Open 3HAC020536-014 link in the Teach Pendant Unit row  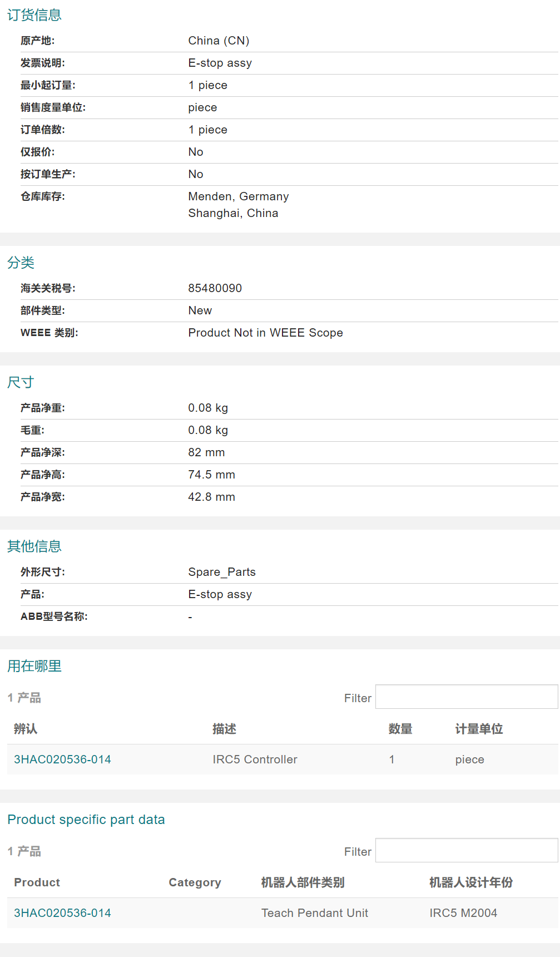62,913
